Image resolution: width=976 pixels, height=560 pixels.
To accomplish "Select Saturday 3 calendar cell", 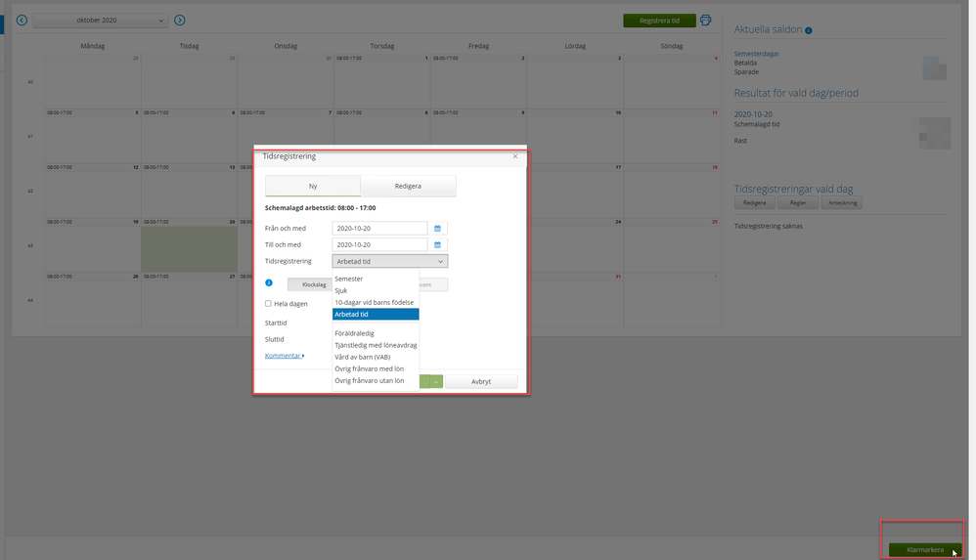I will 575,81.
